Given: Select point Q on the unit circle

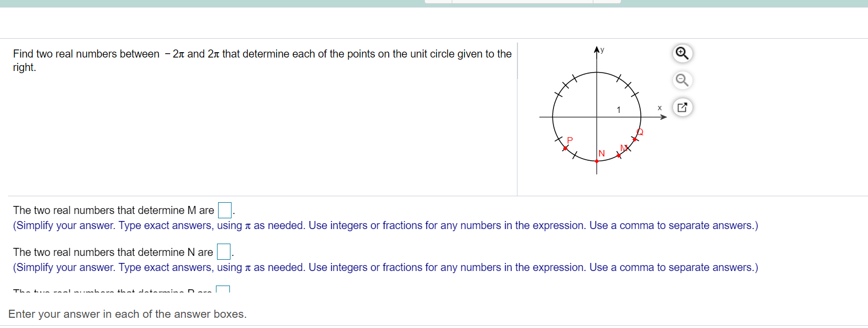Looking at the screenshot, I should pos(634,139).
